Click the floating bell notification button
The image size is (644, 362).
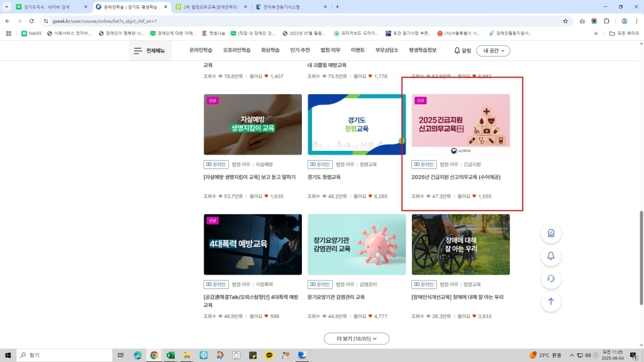(x=551, y=256)
